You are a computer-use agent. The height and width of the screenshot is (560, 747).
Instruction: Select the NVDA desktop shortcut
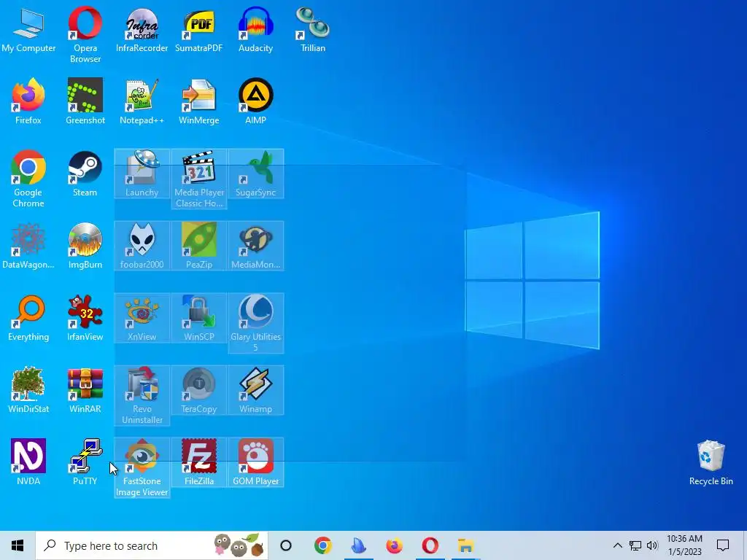(x=28, y=462)
